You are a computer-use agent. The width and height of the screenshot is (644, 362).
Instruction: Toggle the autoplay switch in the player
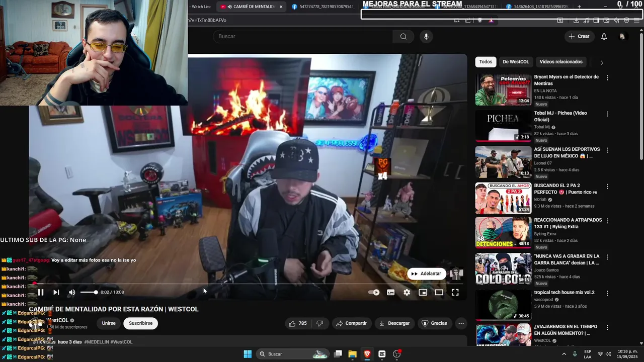(374, 292)
